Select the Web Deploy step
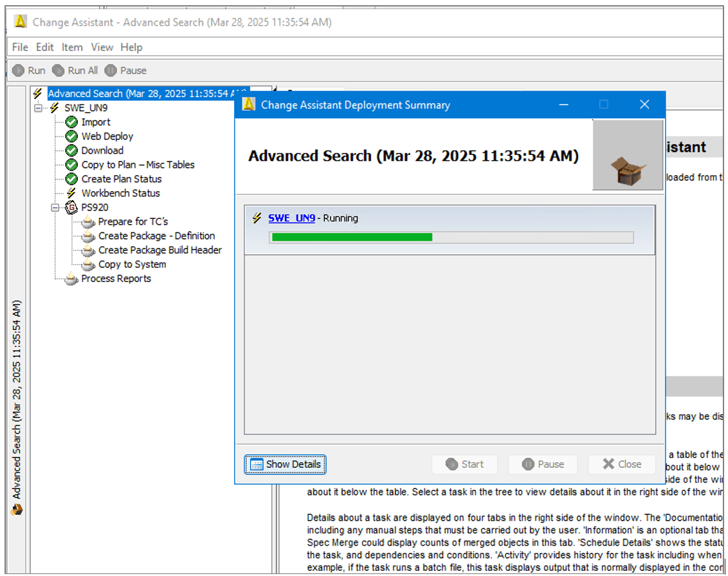This screenshot has width=728, height=576. (x=107, y=136)
